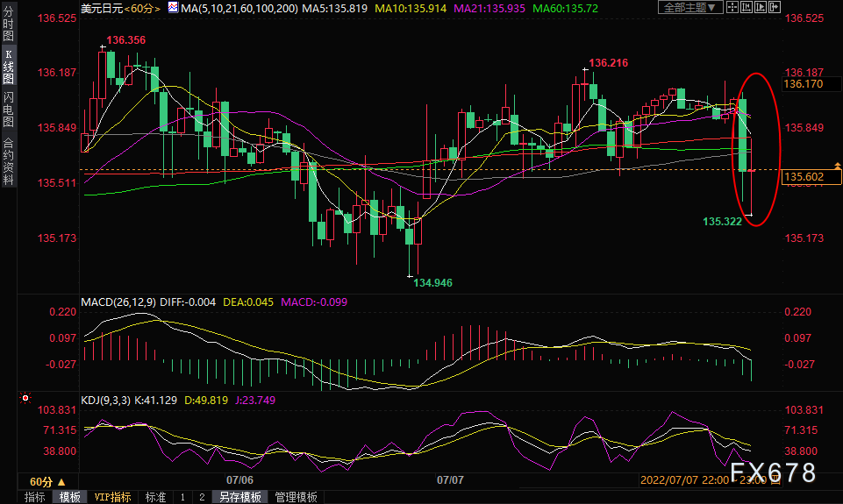Open the VIP指标 tab
Screen dimensions: 843x504
tap(112, 497)
